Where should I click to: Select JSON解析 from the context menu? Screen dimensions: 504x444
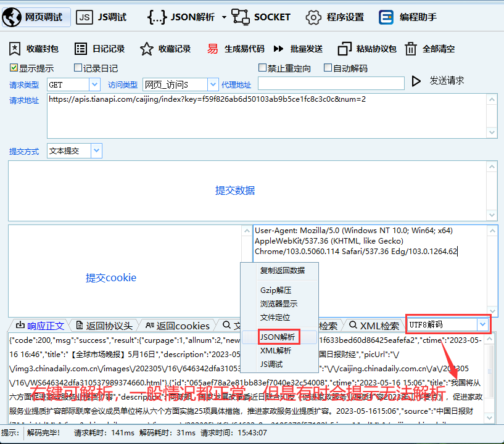coord(278,337)
